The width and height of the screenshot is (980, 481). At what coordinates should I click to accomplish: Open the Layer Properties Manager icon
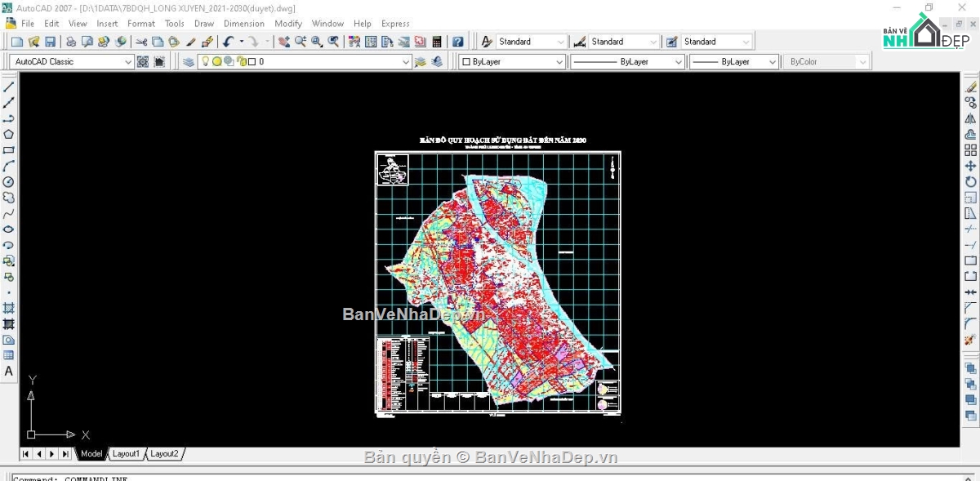coord(189,62)
